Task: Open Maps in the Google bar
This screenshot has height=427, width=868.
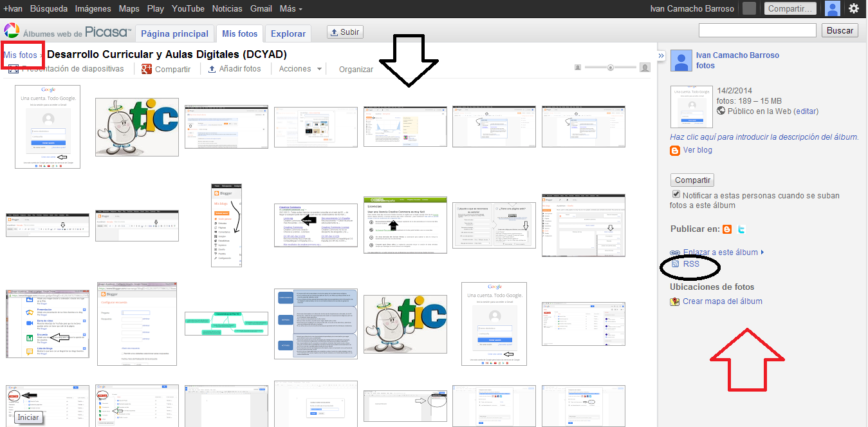Action: point(129,8)
